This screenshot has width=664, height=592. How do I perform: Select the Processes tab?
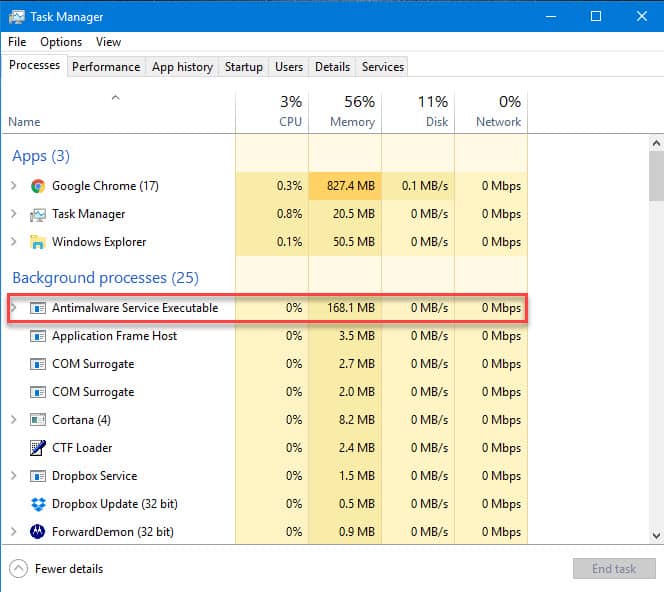click(x=34, y=65)
